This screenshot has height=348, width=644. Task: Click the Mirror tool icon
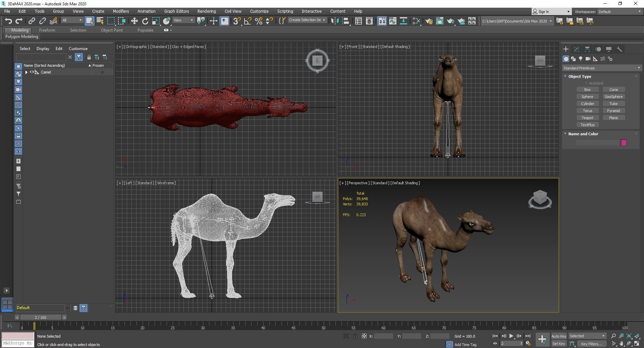(x=335, y=21)
